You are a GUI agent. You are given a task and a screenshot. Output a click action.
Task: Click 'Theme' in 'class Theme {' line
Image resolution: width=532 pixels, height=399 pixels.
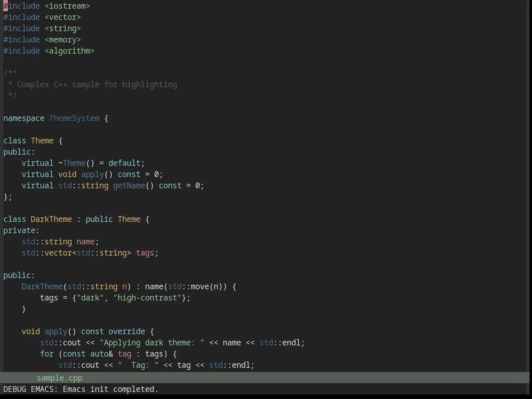(x=42, y=140)
